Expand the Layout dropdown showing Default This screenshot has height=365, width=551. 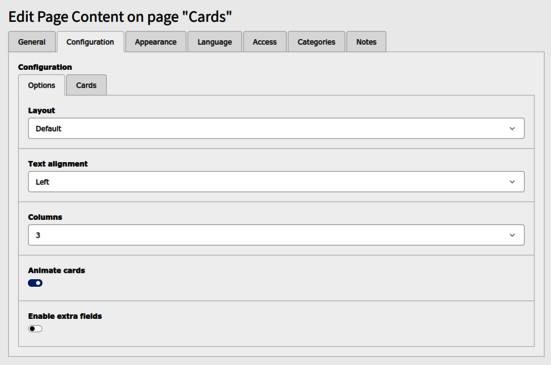point(276,128)
